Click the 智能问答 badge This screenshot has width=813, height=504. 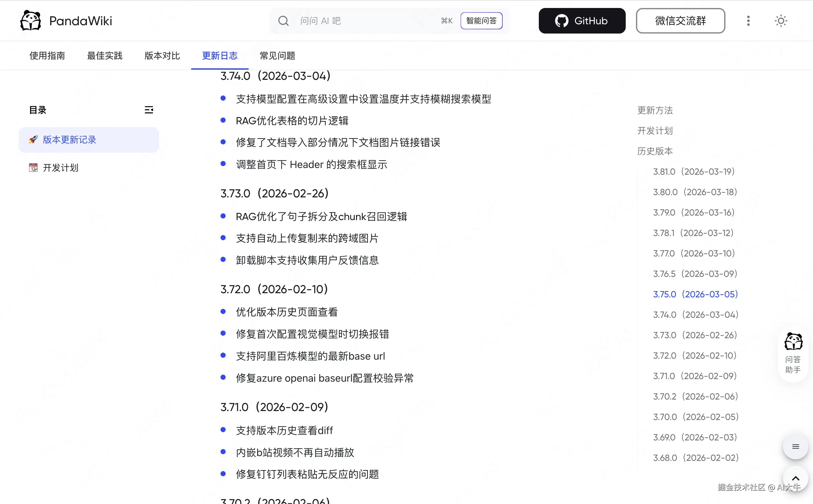[481, 21]
